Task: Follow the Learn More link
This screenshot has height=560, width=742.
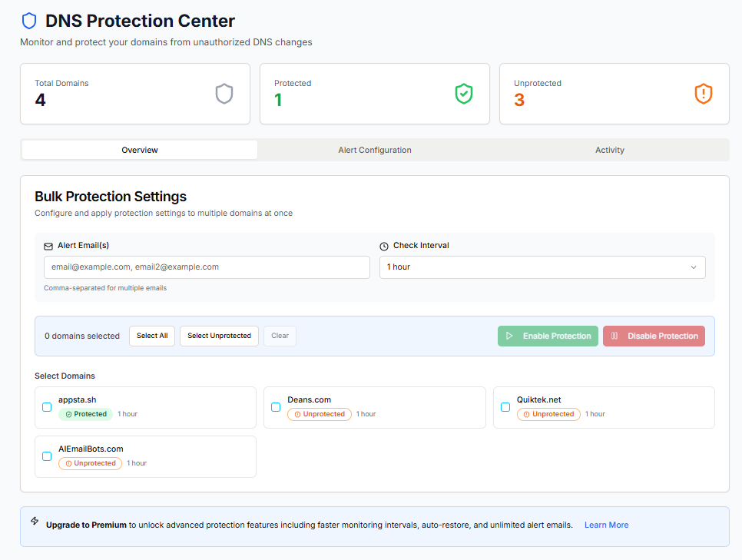Action: coord(606,525)
